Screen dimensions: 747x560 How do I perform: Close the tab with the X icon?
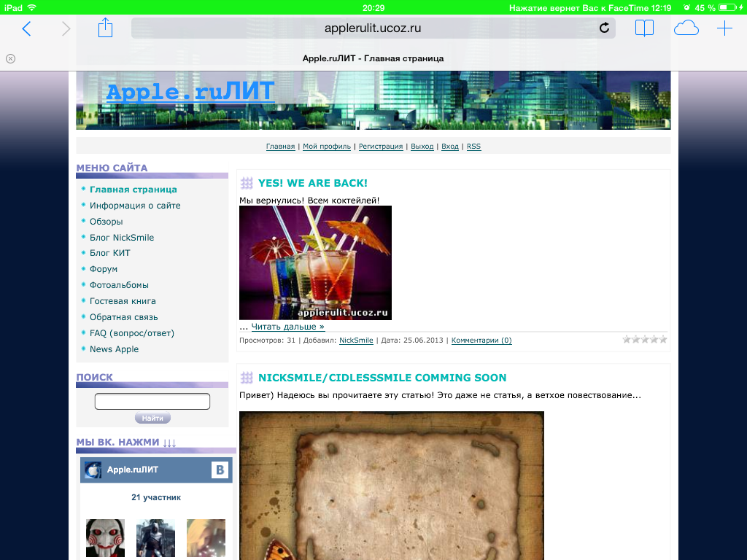(x=10, y=58)
